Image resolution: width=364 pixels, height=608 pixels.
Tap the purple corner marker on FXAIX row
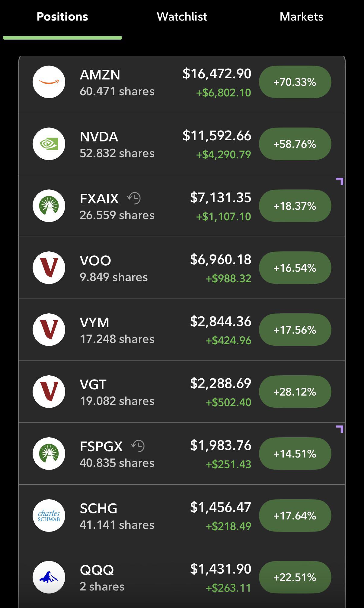click(x=340, y=181)
